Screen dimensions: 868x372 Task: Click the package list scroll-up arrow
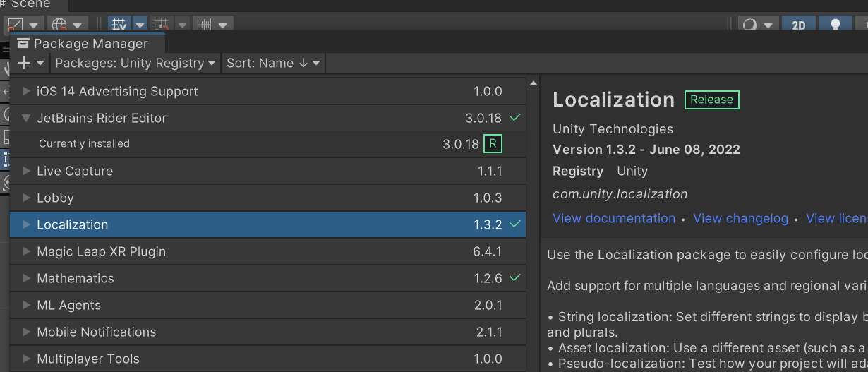tap(533, 84)
